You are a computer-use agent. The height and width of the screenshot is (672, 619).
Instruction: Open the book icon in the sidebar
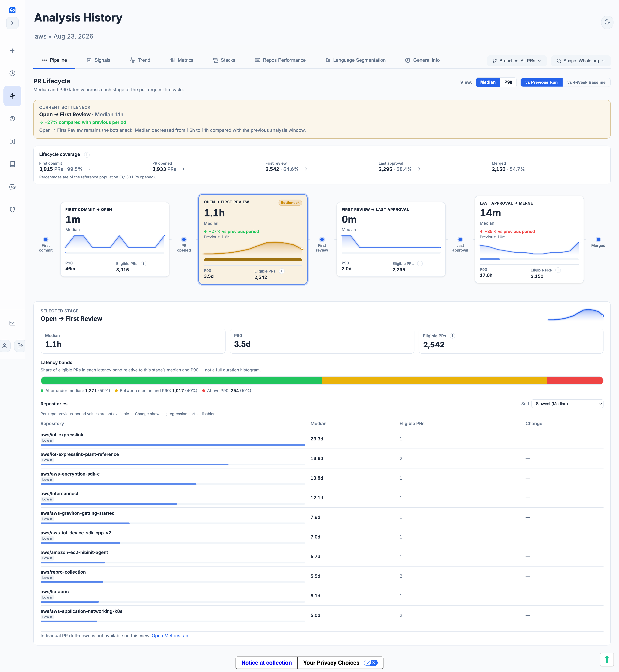tap(12, 164)
